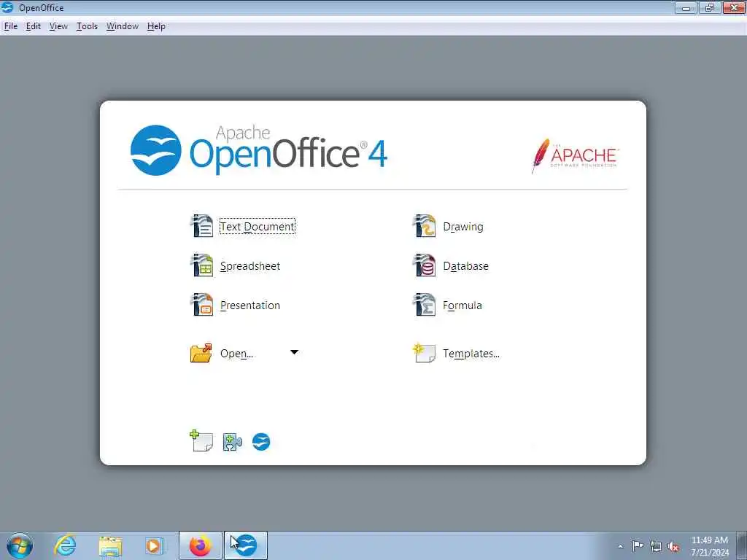Viewport: 747px width, 560px height.
Task: Open Windows Media Player from the taskbar
Action: click(155, 545)
